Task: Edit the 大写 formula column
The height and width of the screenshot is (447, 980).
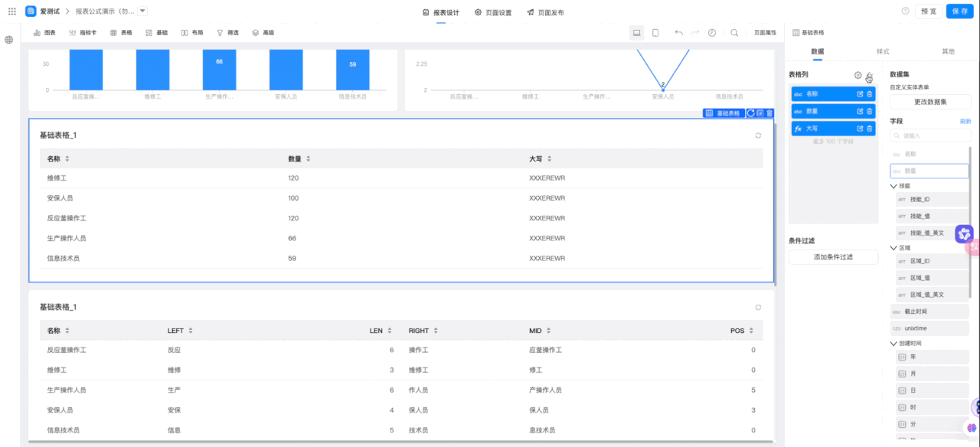Action: point(860,129)
